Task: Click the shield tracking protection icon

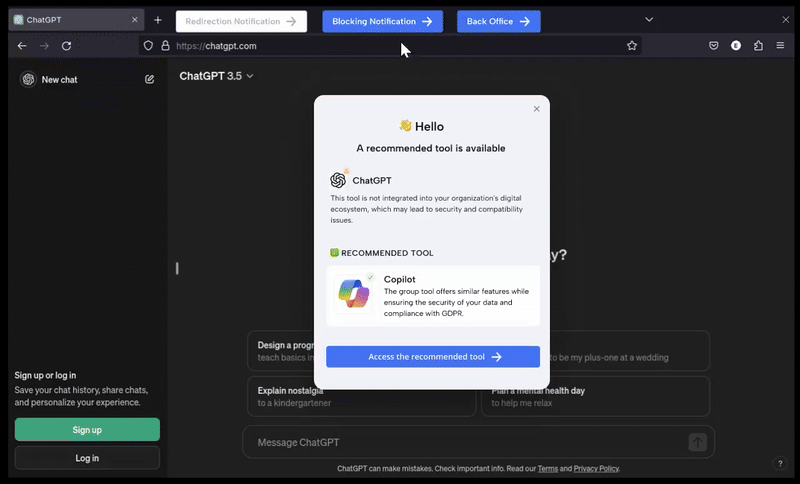Action: coord(148,45)
